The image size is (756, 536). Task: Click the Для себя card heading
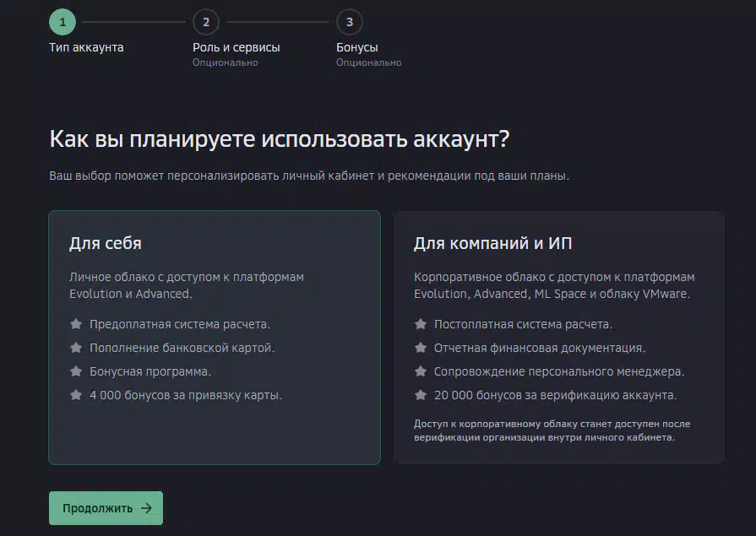pos(105,243)
